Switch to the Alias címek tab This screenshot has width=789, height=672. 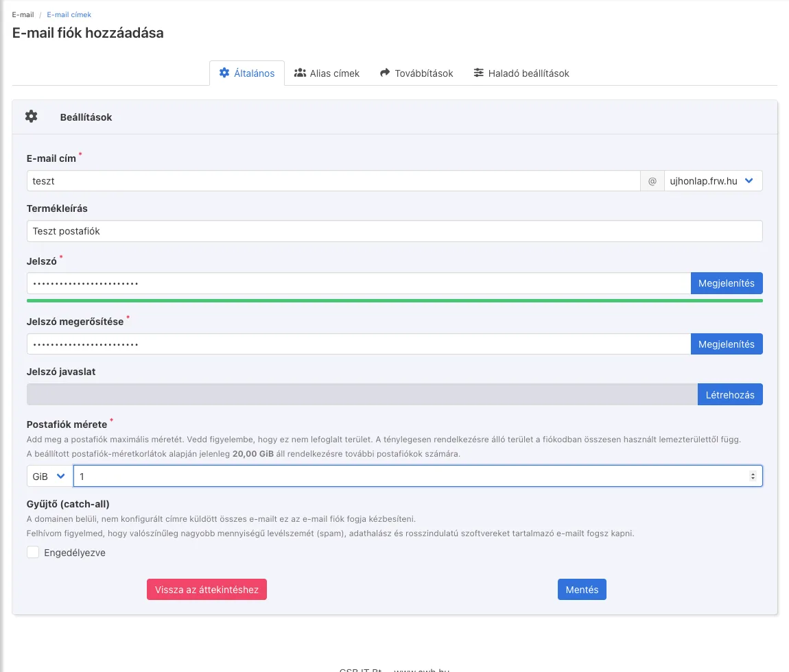tap(327, 73)
